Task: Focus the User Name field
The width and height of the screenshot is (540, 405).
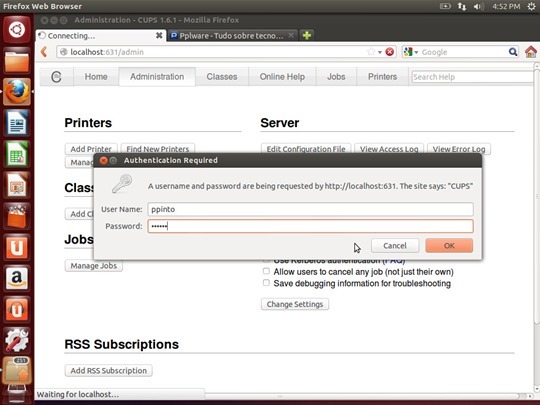Action: click(x=310, y=209)
